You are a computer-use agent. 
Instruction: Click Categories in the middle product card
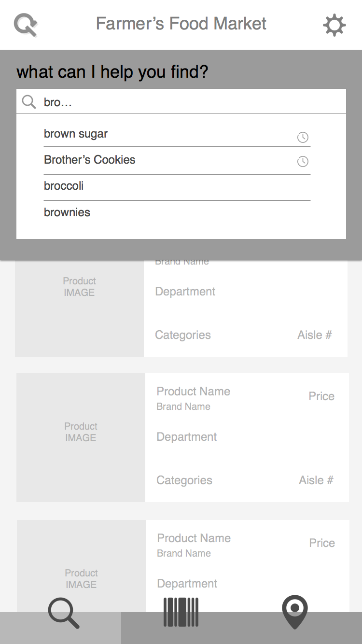click(184, 480)
